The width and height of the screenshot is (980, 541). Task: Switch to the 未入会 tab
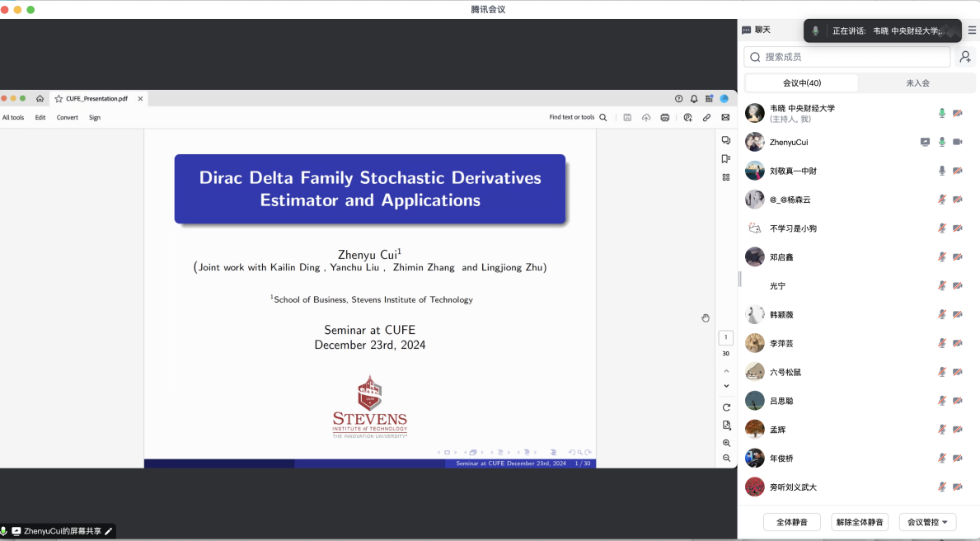pos(917,83)
